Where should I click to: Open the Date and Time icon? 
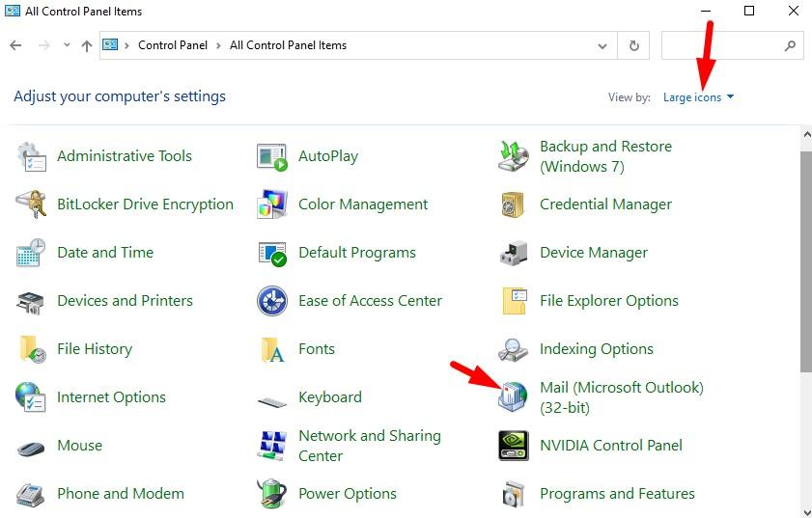(x=31, y=253)
